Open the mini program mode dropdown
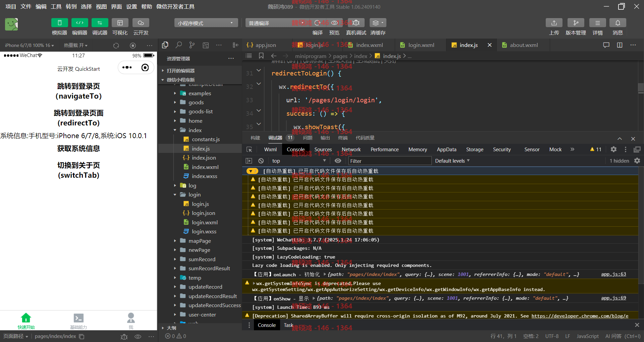 point(206,23)
